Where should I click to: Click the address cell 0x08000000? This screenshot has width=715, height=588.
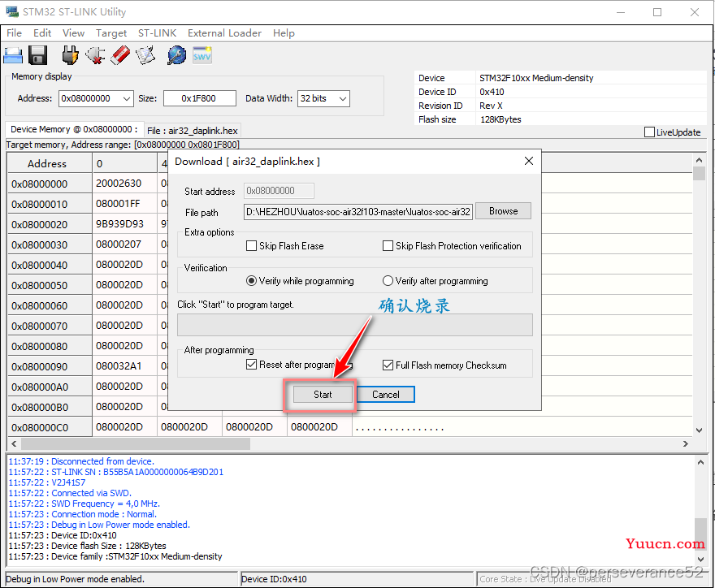pos(50,184)
